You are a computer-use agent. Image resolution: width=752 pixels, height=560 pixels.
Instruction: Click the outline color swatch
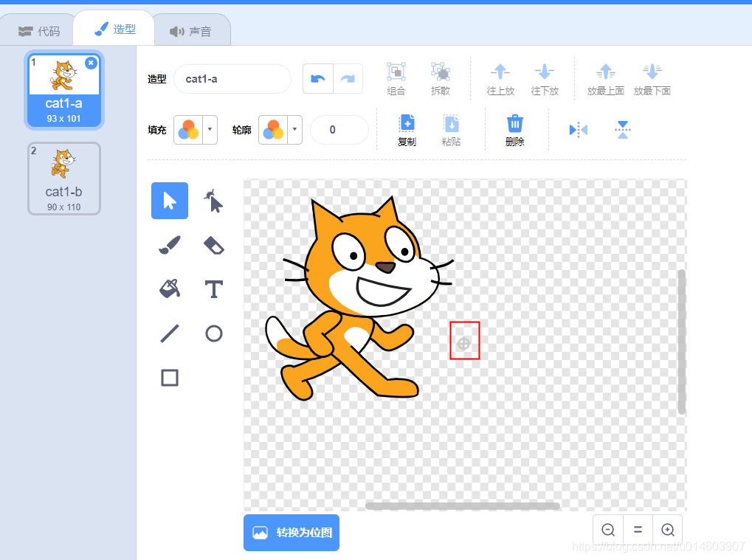click(273, 129)
